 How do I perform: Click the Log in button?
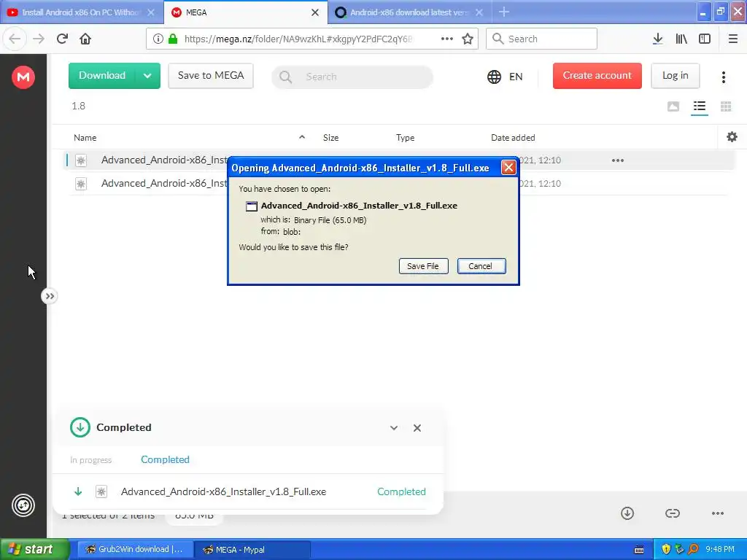675,76
